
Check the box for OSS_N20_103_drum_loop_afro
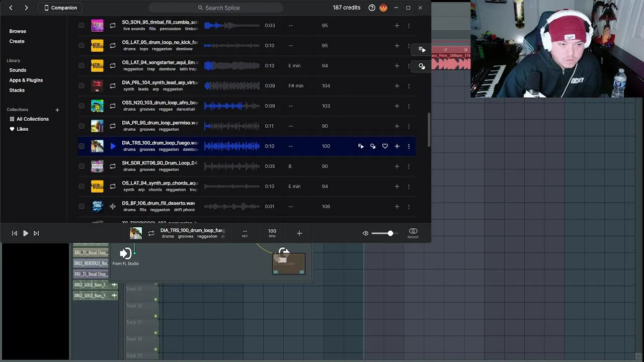(x=82, y=106)
